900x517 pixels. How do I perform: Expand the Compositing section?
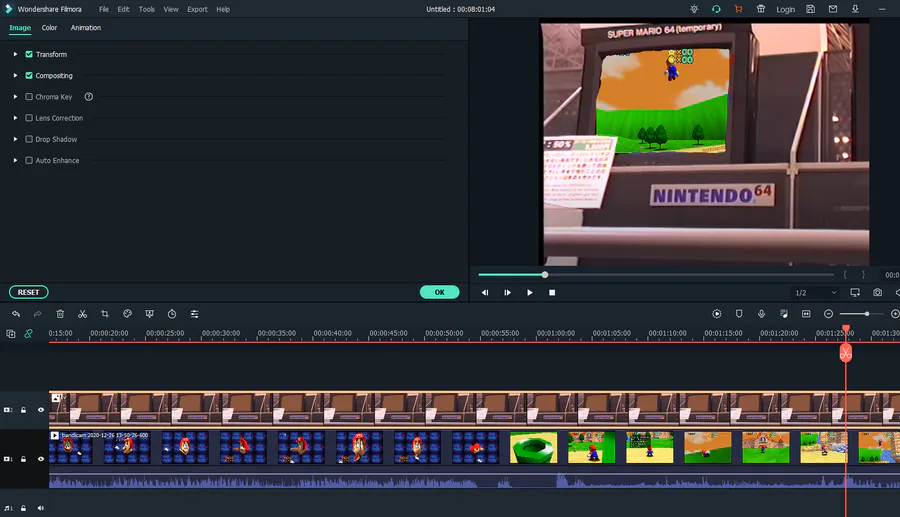15,75
